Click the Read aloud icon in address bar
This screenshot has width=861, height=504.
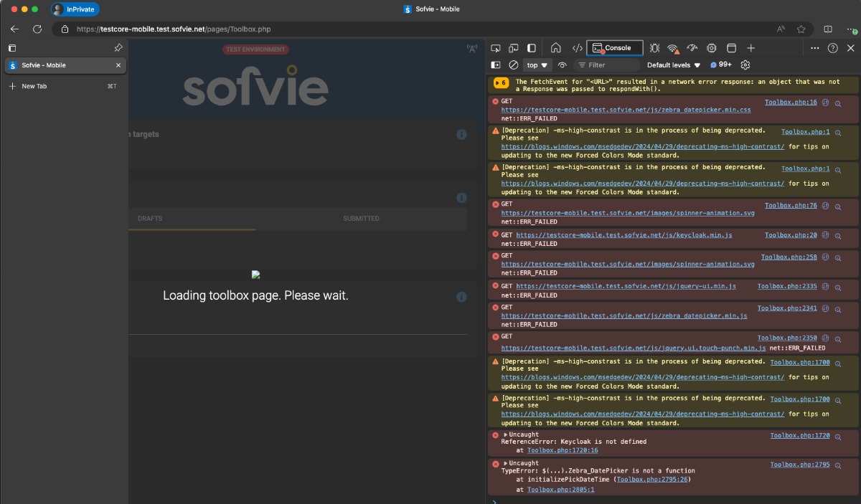click(x=781, y=29)
